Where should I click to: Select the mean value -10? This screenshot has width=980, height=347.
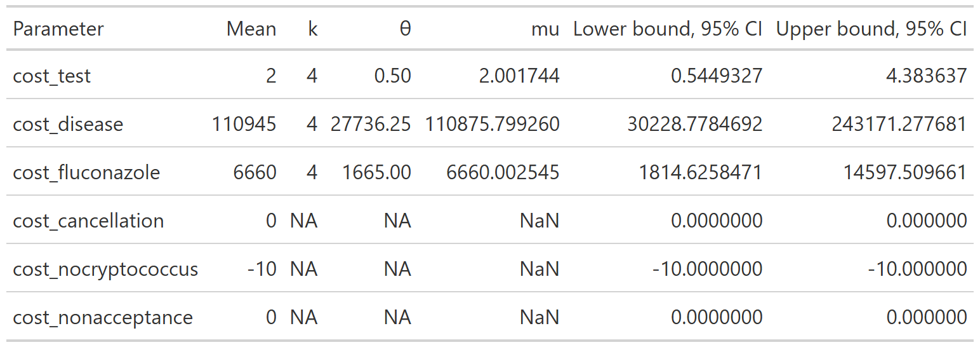262,269
